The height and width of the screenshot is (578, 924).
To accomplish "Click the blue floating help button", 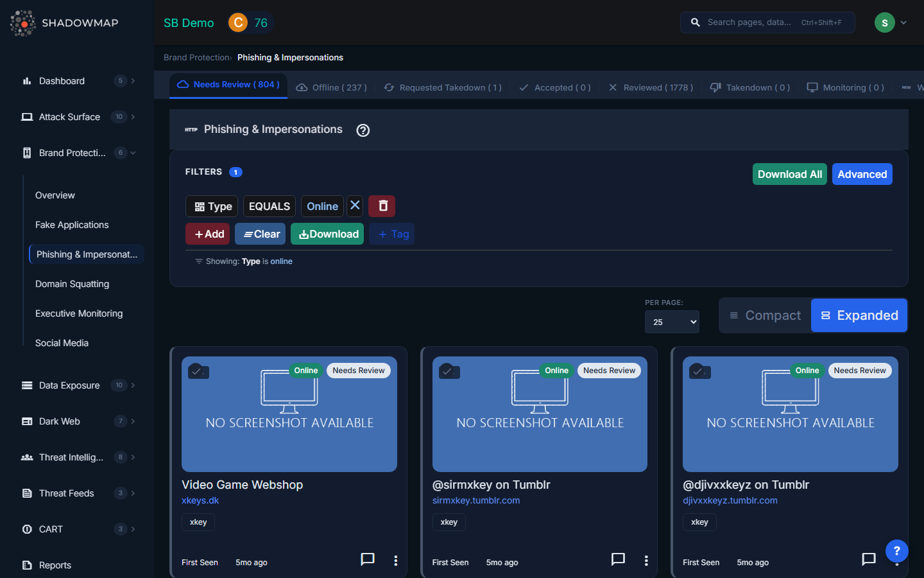I will point(896,550).
